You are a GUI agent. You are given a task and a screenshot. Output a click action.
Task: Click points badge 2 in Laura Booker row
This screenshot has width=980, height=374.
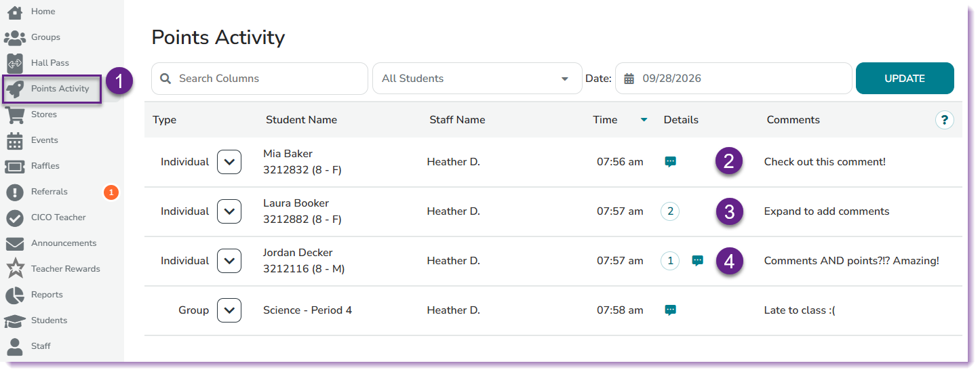coord(670,211)
